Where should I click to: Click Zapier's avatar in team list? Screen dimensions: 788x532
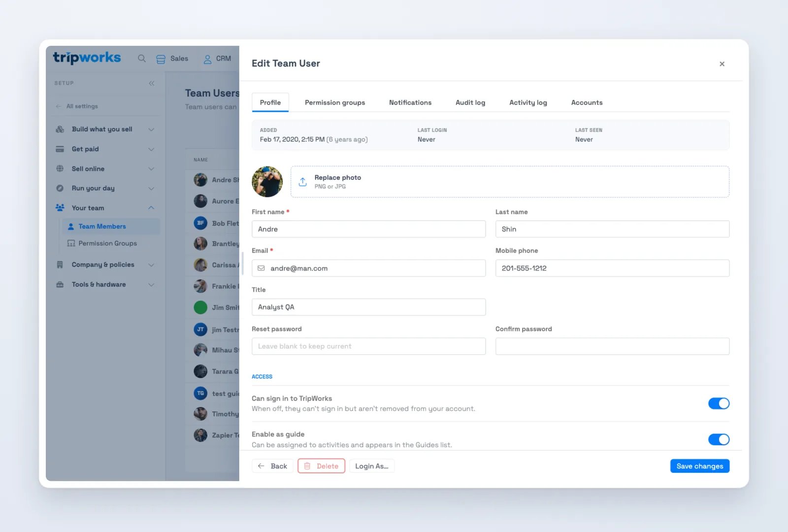(x=200, y=435)
